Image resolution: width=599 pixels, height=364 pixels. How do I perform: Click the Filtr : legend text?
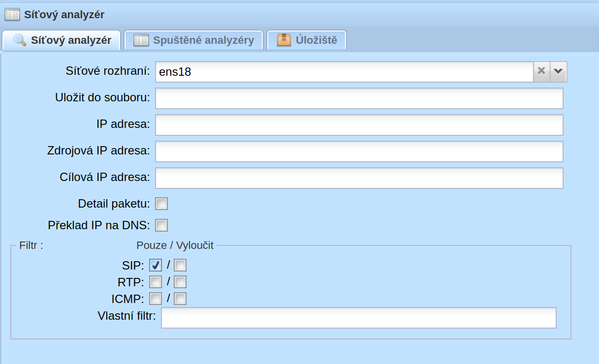[31, 245]
